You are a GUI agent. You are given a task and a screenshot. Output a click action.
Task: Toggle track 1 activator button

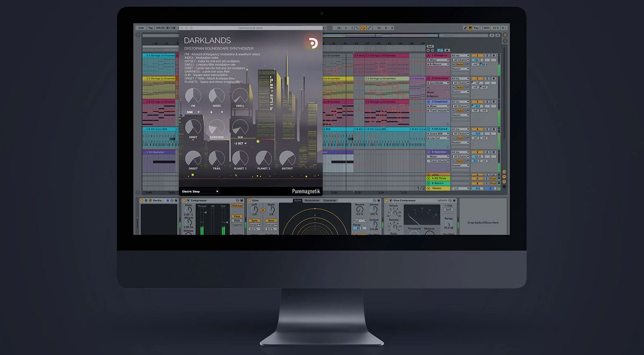477,56
